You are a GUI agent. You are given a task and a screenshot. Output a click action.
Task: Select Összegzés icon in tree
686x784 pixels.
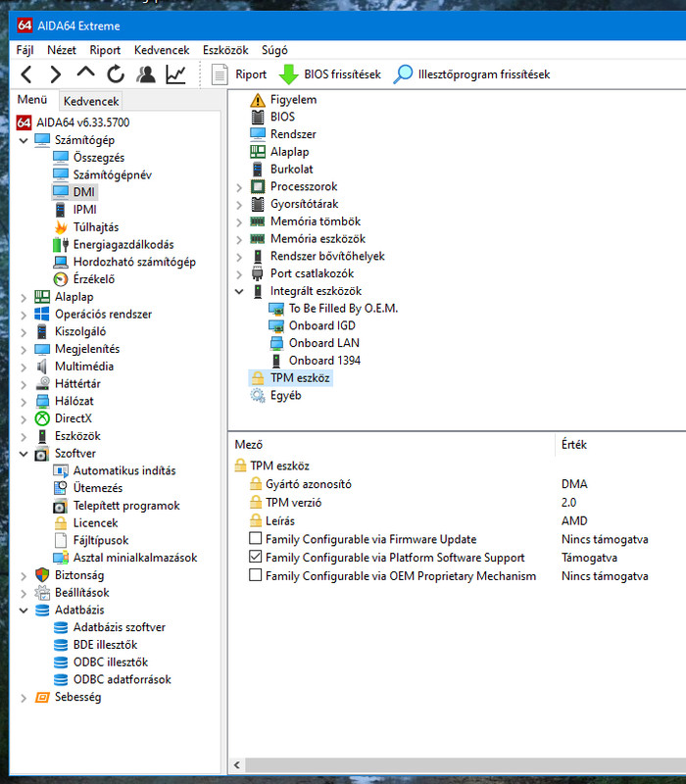tap(61, 158)
